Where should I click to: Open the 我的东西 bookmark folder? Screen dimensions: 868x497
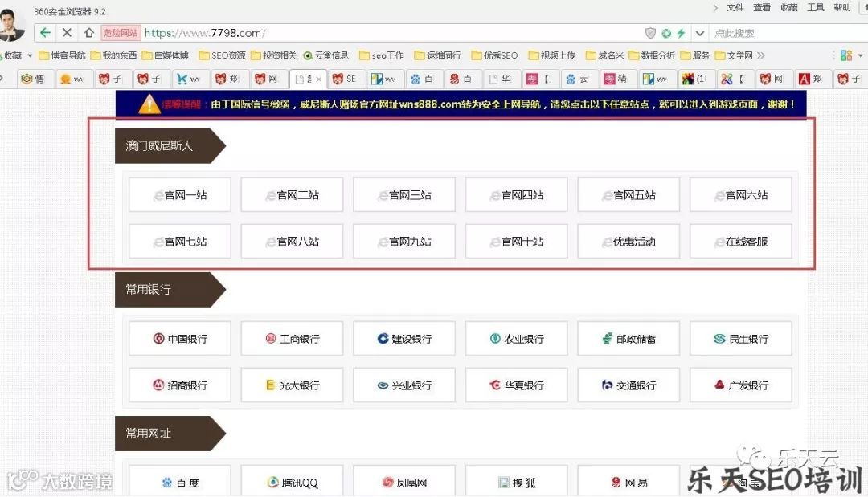113,55
